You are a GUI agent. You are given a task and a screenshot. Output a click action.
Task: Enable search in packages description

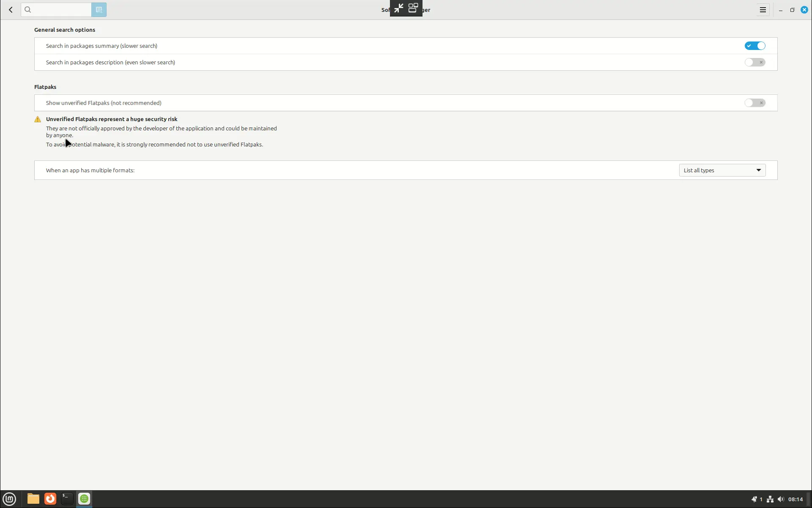point(755,62)
